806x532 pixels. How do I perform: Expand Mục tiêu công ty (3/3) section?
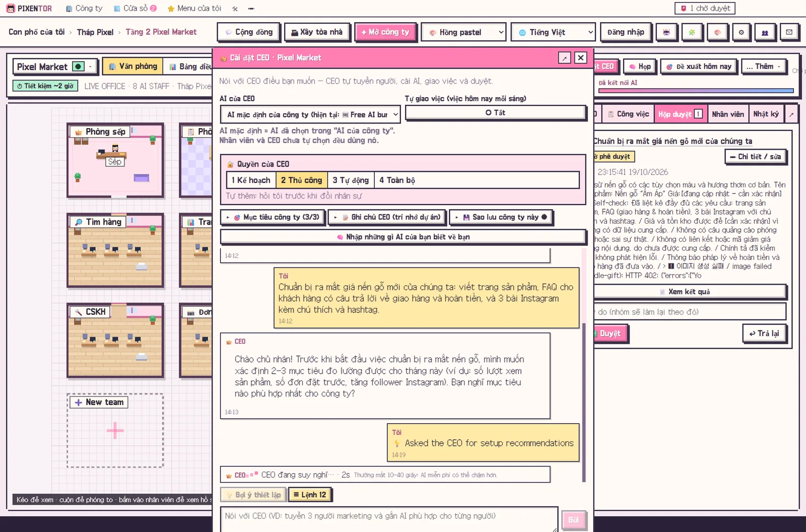(x=273, y=217)
